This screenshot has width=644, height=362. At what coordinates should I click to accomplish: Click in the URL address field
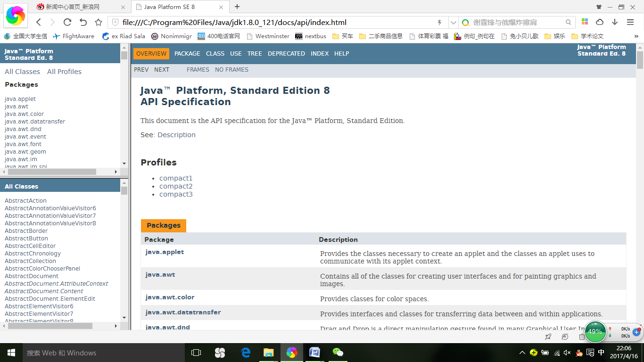pos(278,22)
